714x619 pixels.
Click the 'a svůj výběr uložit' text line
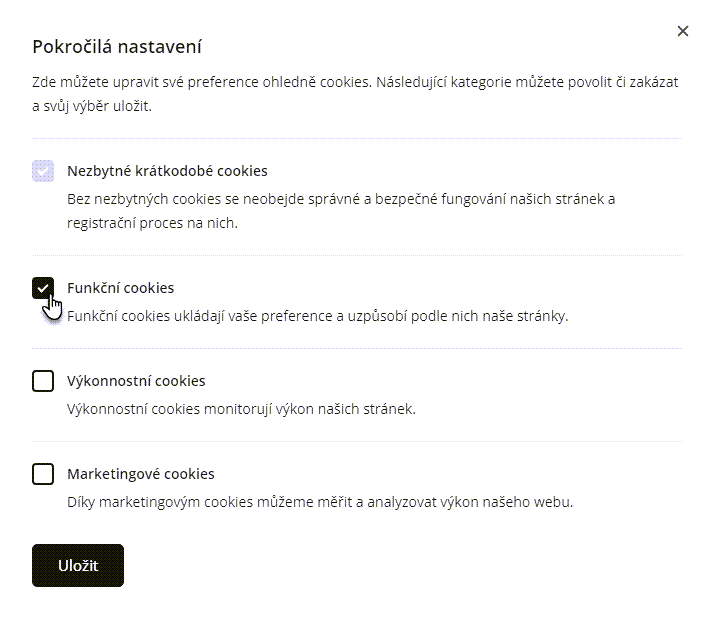coord(92,106)
